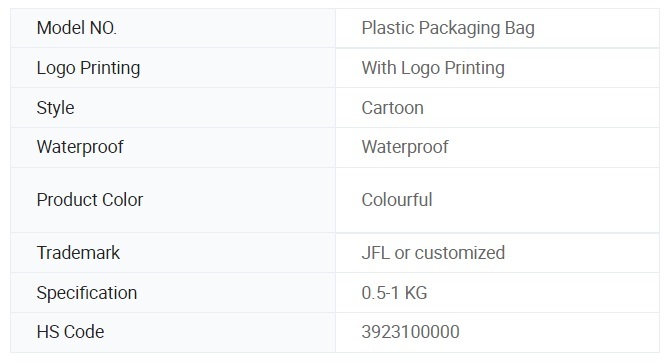Select the Waterproof value in right column

tap(405, 147)
